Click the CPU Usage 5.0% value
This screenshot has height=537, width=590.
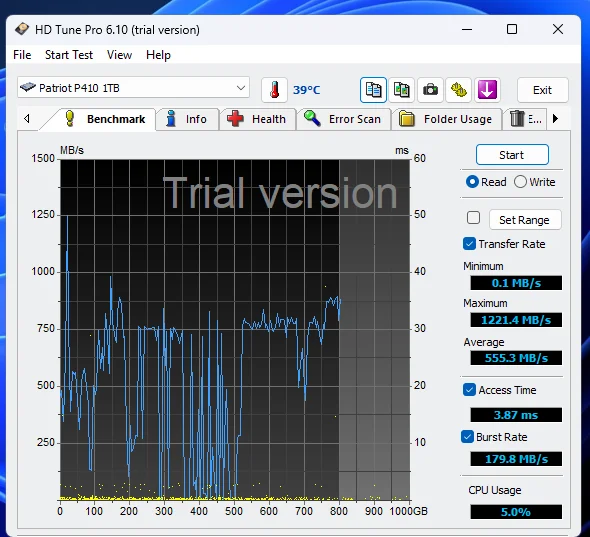(516, 512)
